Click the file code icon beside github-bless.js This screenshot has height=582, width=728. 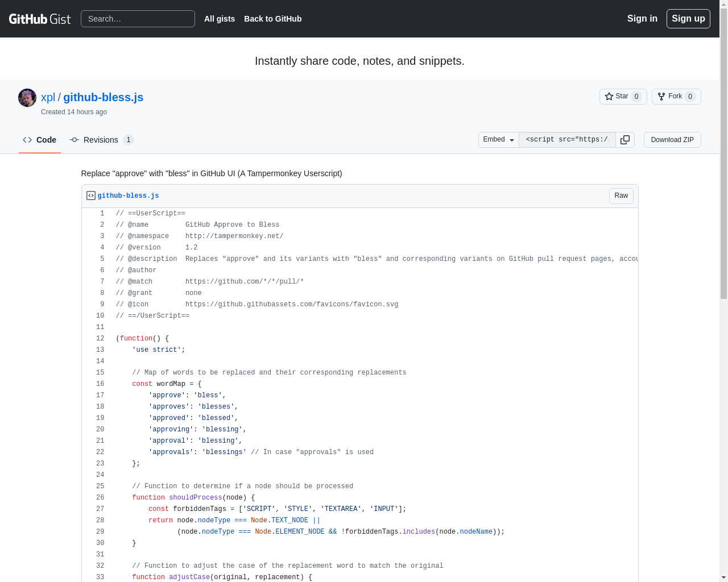(91, 196)
